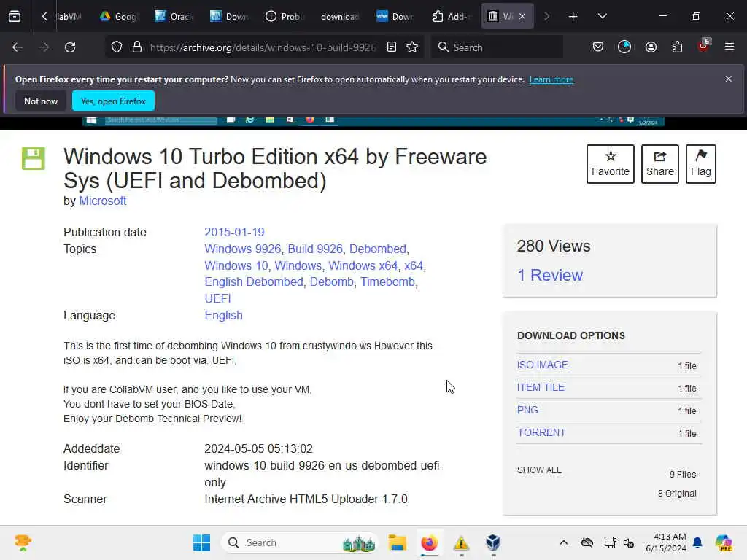
Task: Open Firefox View from the tab bar icon
Action: (15, 17)
